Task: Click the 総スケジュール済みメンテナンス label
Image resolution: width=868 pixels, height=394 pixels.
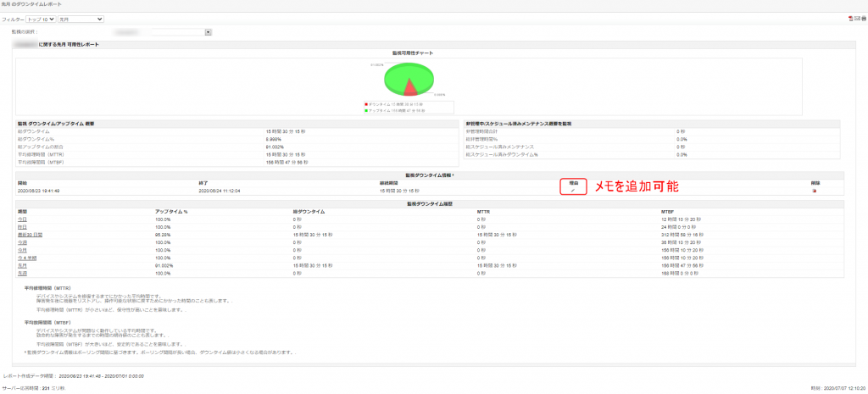Action: [499, 147]
